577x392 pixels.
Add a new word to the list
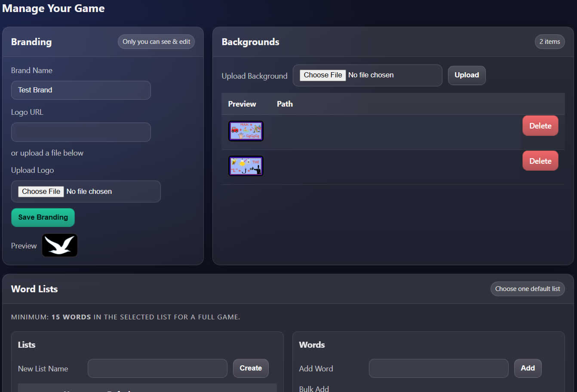coord(528,368)
